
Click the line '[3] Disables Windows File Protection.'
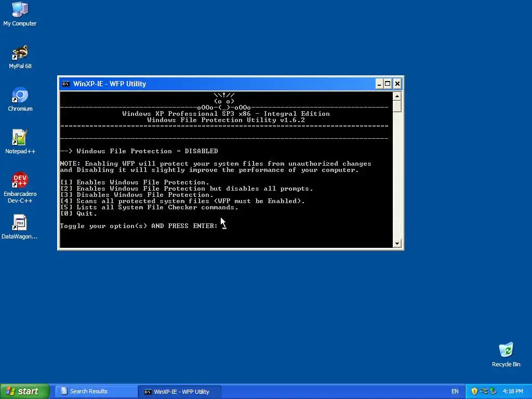[137, 195]
